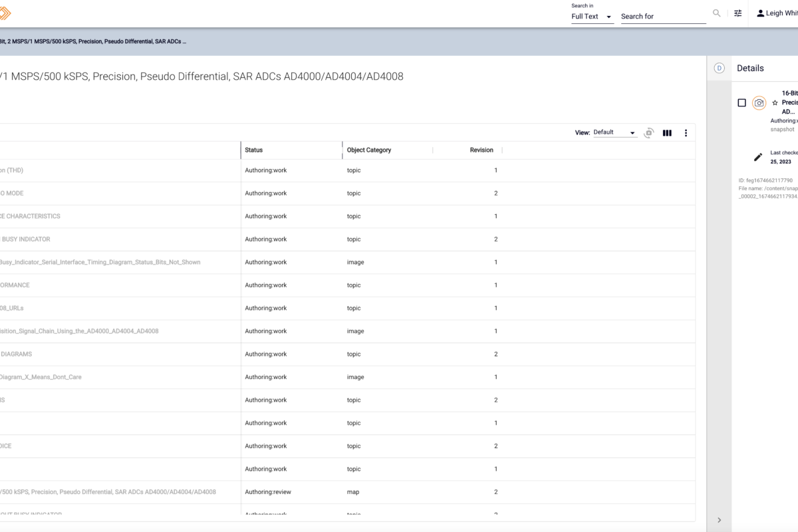
Task: Click Authoring:work in the 08_URLs row
Action: pos(266,309)
